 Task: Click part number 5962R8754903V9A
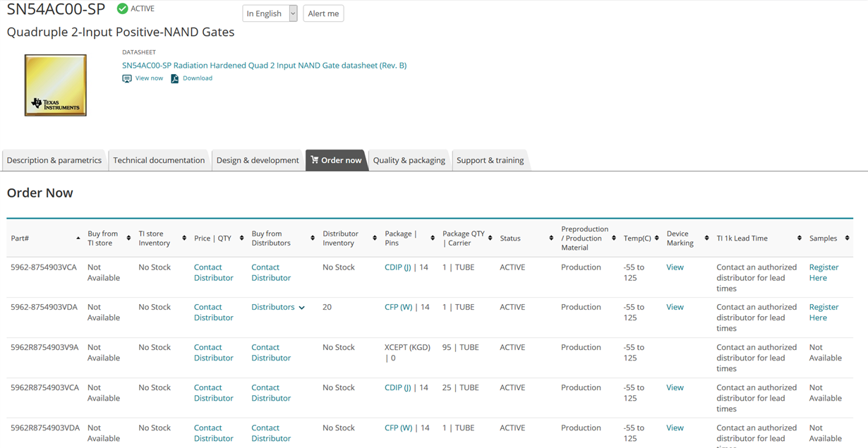44,348
